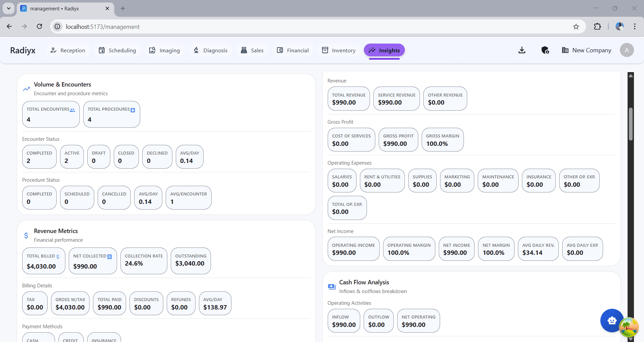The width and height of the screenshot is (644, 342).
Task: Open the Inventory section
Action: pos(339,50)
